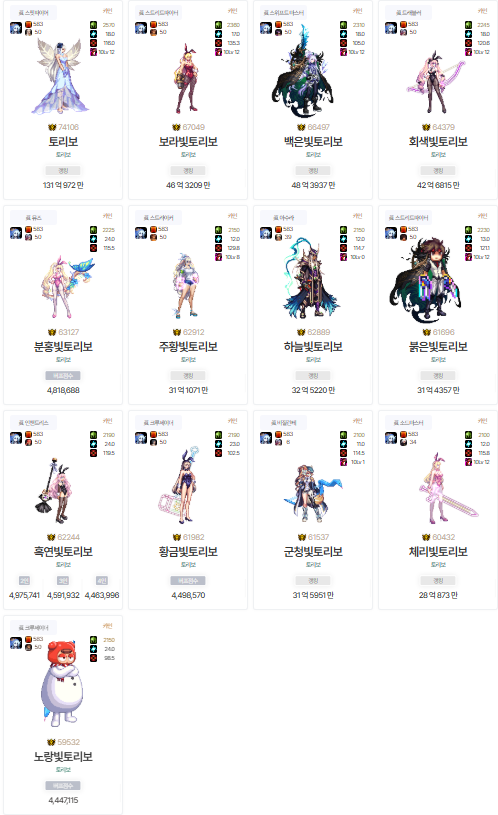Screen dimensions: 498x815
Task: Select the 4인 tag on 흑연빛토리보 card
Action: [102, 581]
